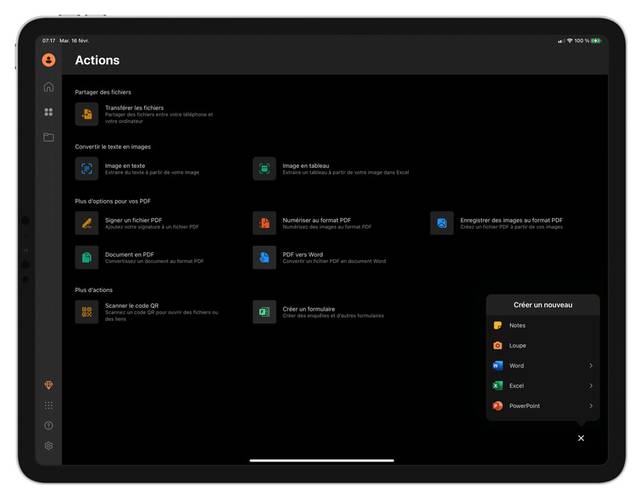Open Numériser au format PDF
The image size is (643, 500).
coord(312,223)
